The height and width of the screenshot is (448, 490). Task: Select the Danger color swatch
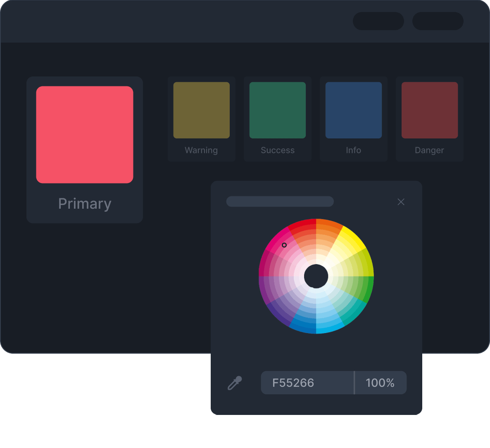click(429, 110)
